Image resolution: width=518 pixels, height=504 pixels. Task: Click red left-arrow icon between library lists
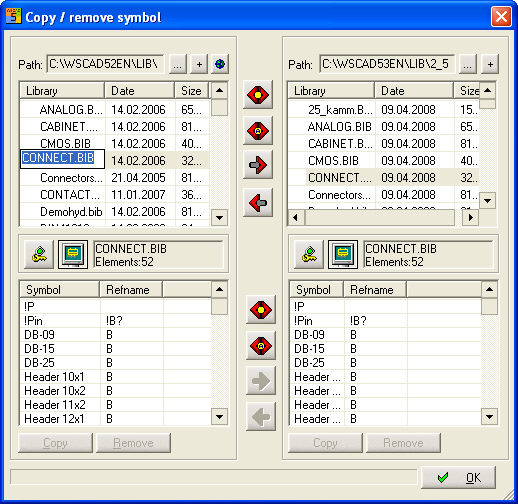(258, 202)
